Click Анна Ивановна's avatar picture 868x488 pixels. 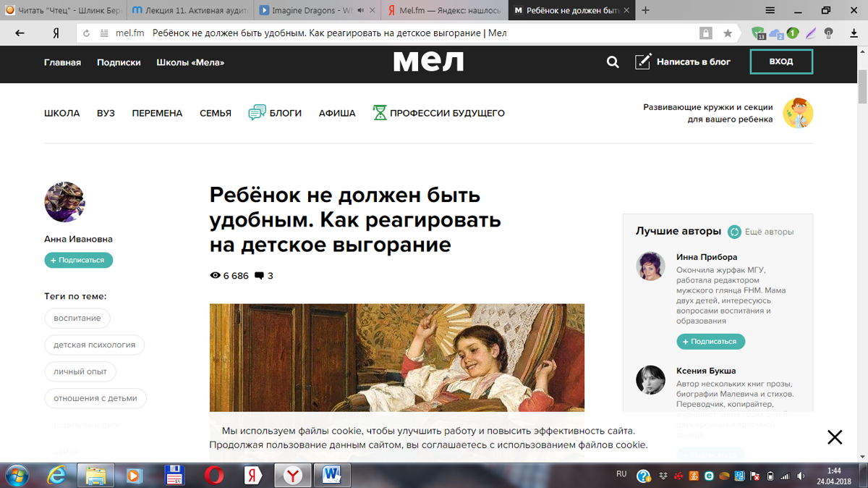[x=65, y=202]
